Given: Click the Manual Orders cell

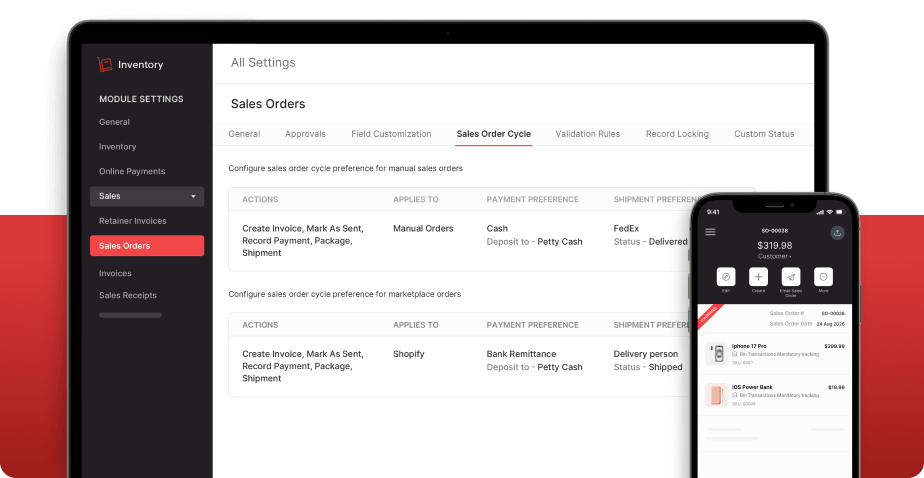Looking at the screenshot, I should (423, 228).
